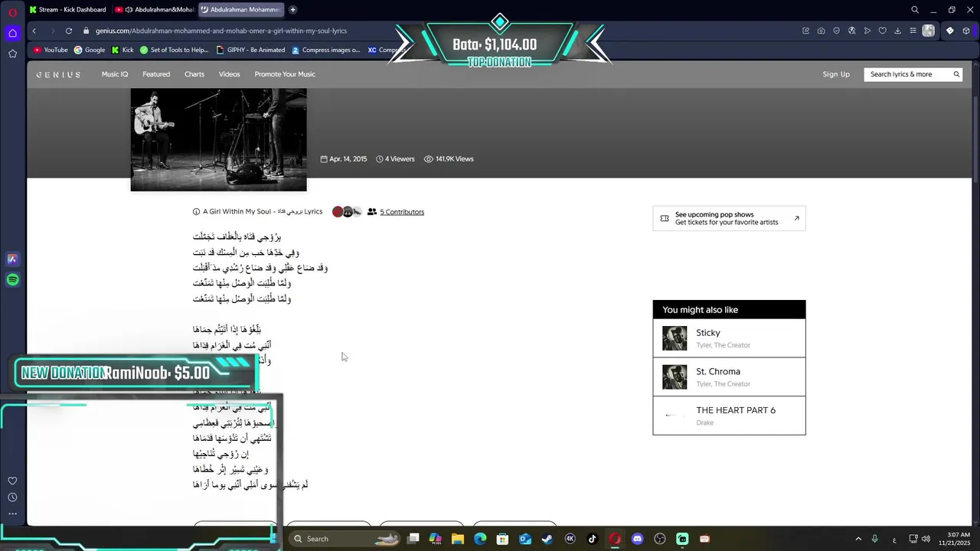Click the send arrow icon in address bar
The height and width of the screenshot is (551, 980).
867,31
